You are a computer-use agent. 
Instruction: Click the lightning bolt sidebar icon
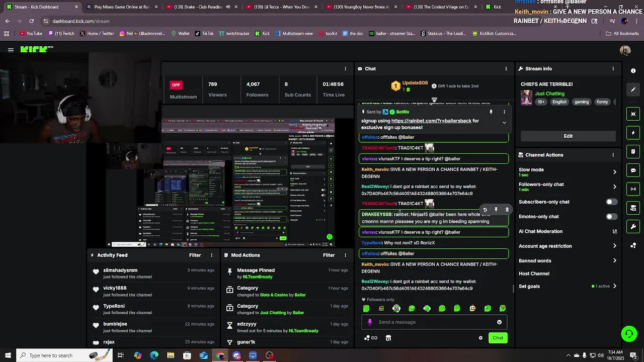click(633, 133)
